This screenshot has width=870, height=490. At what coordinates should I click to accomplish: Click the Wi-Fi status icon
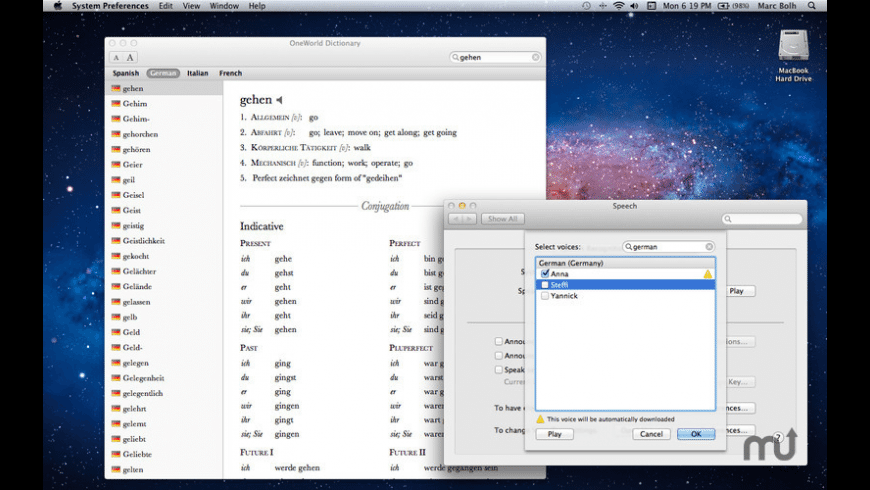pyautogui.click(x=619, y=6)
